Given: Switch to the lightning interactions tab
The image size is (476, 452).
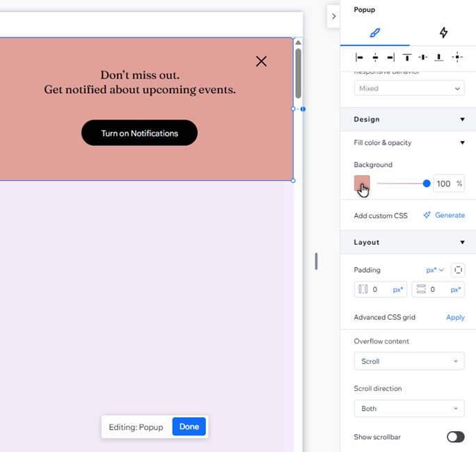Looking at the screenshot, I should point(443,33).
